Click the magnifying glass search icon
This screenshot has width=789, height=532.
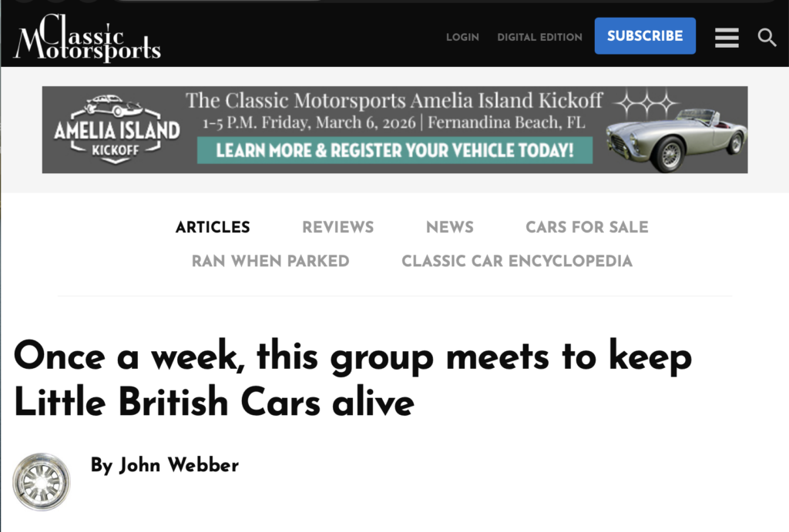click(767, 37)
